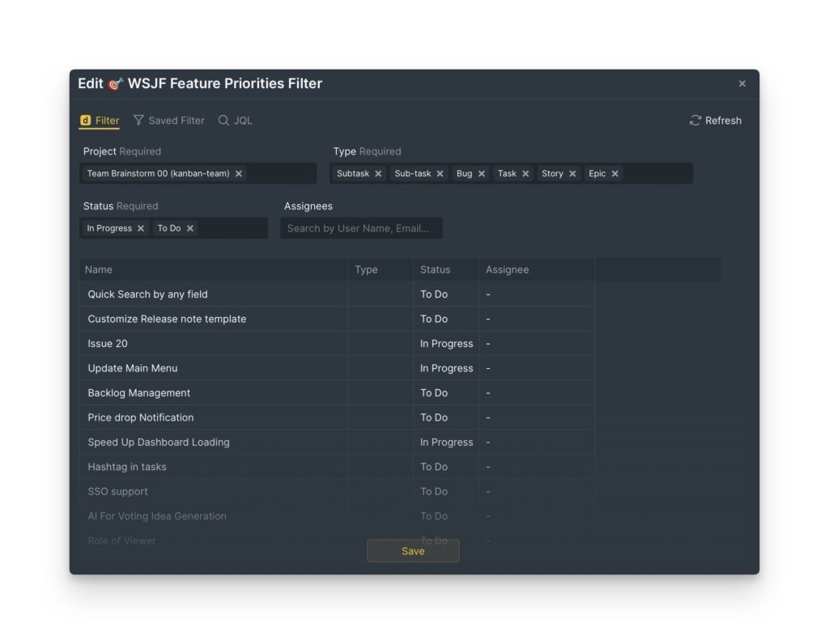
Task: Switch to the Saved Filter tab
Action: (169, 121)
